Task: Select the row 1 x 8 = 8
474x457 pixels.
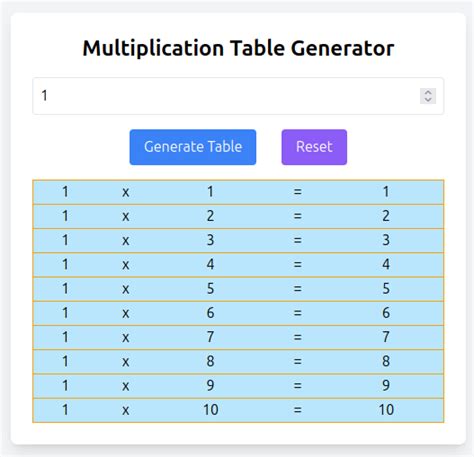Action: click(x=238, y=362)
